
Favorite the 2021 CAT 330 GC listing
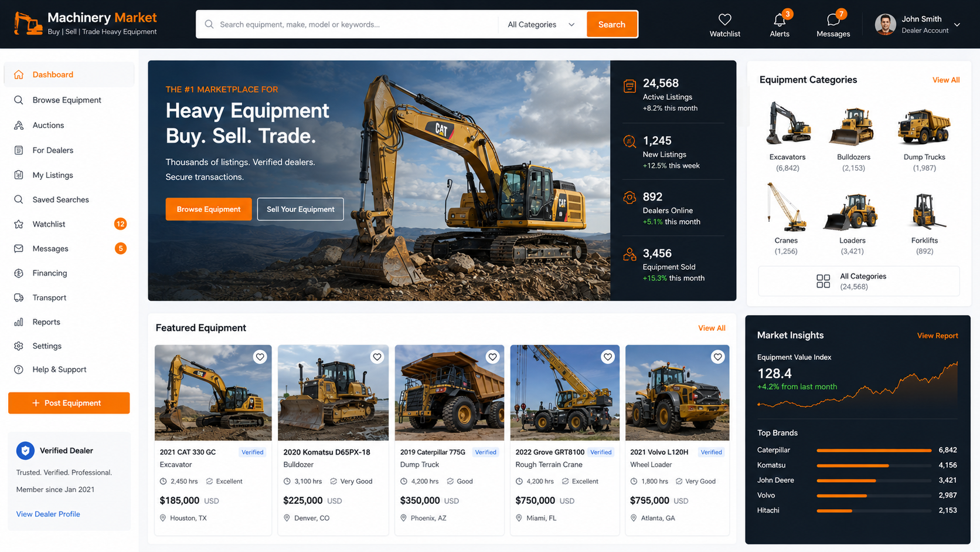click(x=260, y=357)
